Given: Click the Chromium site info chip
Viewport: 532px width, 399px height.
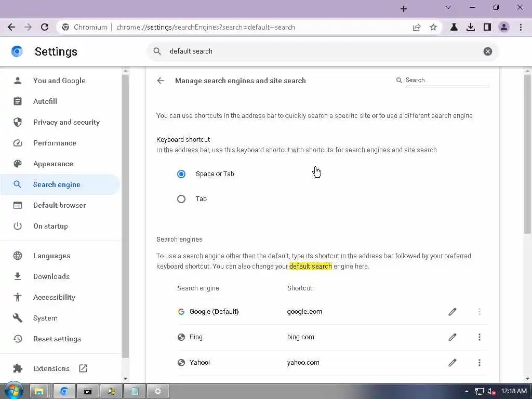Looking at the screenshot, I should click(x=85, y=27).
